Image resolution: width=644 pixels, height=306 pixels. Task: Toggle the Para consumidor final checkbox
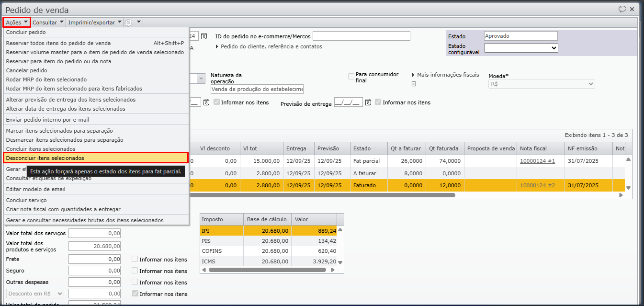pos(351,77)
